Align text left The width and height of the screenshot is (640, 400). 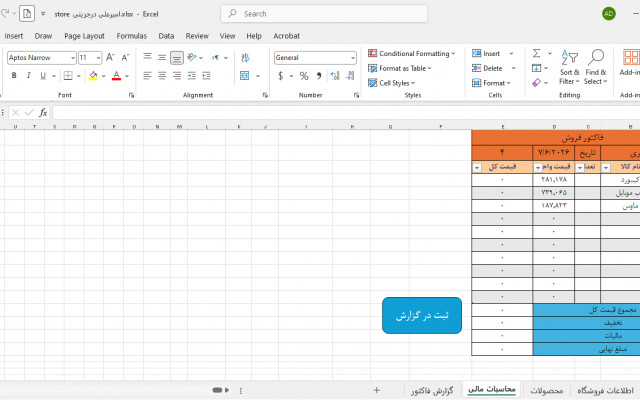pyautogui.click(x=147, y=76)
